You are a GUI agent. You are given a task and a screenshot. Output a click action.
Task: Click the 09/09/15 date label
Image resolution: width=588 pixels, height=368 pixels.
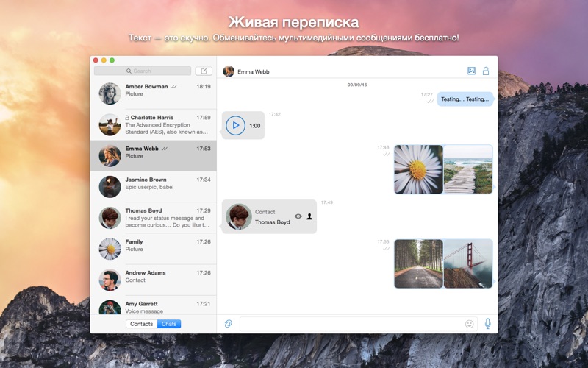pyautogui.click(x=357, y=85)
